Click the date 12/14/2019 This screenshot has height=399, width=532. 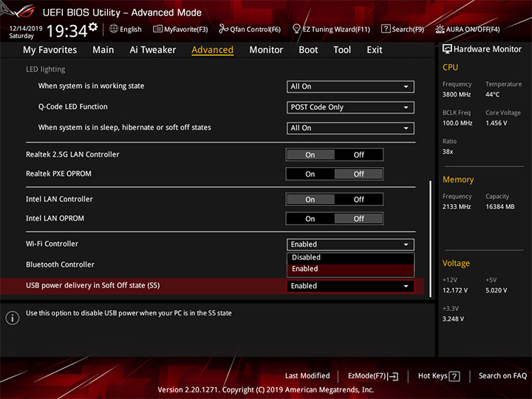pos(26,29)
